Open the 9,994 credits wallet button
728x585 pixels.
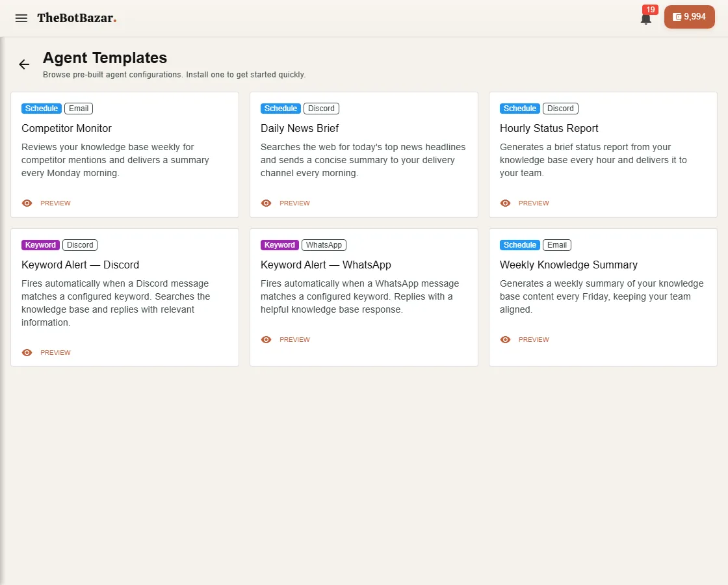pos(690,17)
